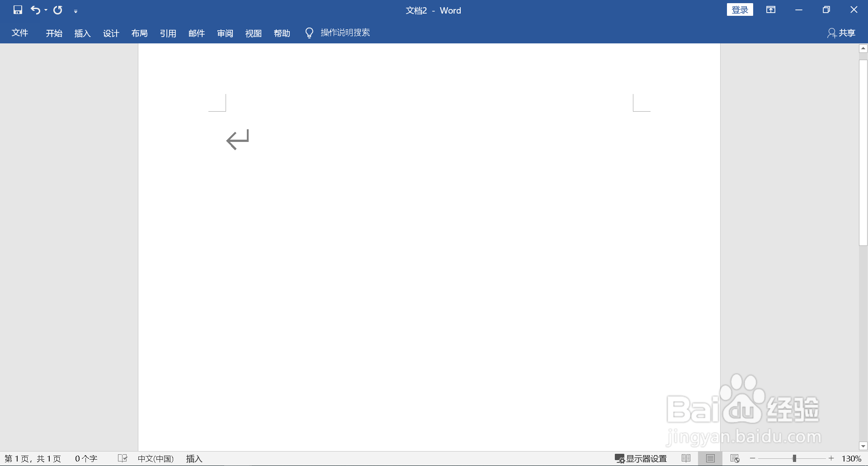868x466 pixels.
Task: Select the 布局 (Layout) tab
Action: point(139,33)
